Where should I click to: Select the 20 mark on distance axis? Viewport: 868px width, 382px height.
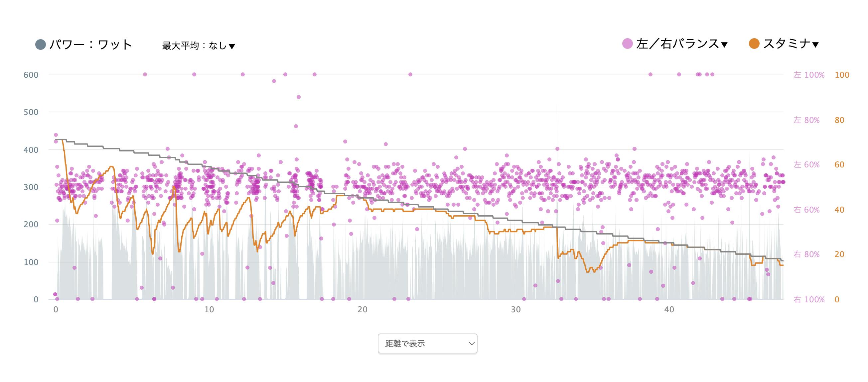362,310
